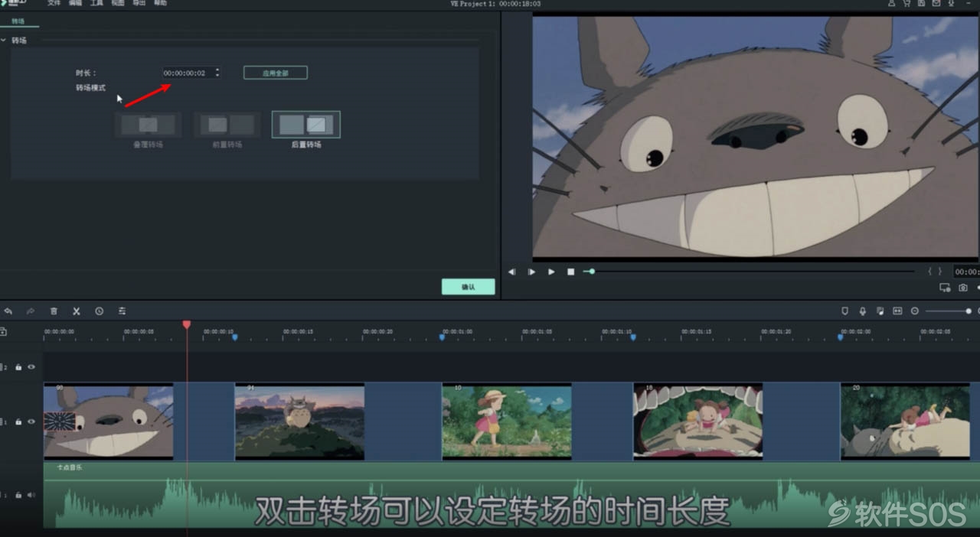980x537 pixels.
Task: Click the audio mixer icon beside microphone
Action: (x=880, y=311)
